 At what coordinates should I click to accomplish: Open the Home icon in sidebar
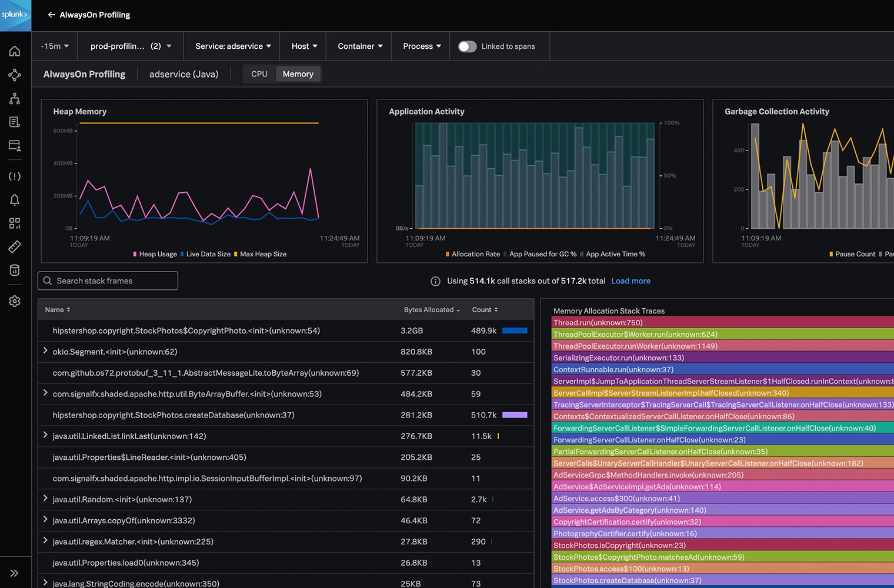(x=15, y=51)
